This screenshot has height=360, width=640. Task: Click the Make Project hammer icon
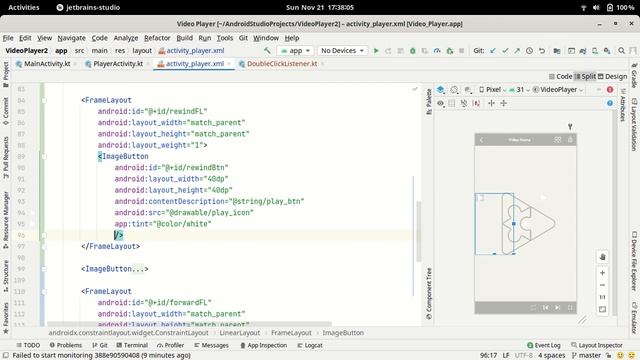(267, 51)
